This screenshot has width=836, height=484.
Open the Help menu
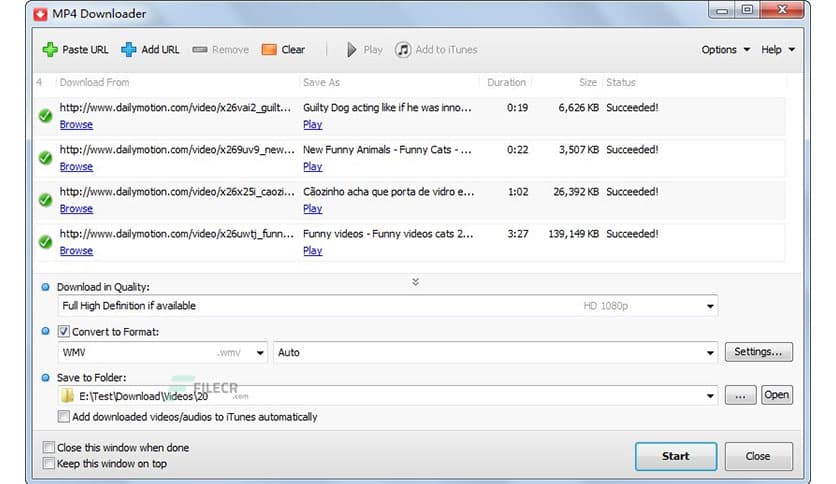click(778, 50)
